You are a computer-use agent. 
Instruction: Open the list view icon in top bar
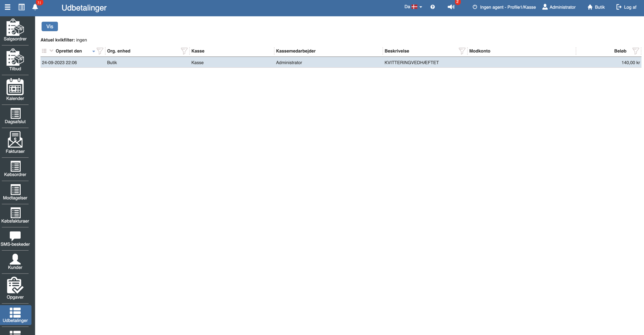pyautogui.click(x=22, y=7)
